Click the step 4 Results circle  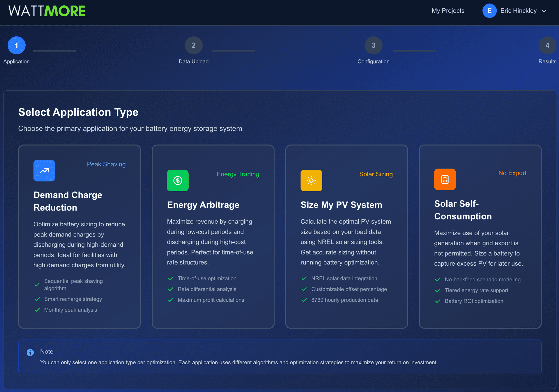click(x=548, y=45)
